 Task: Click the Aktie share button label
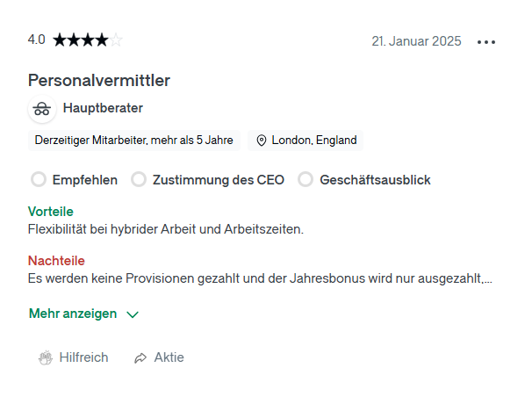tap(169, 357)
